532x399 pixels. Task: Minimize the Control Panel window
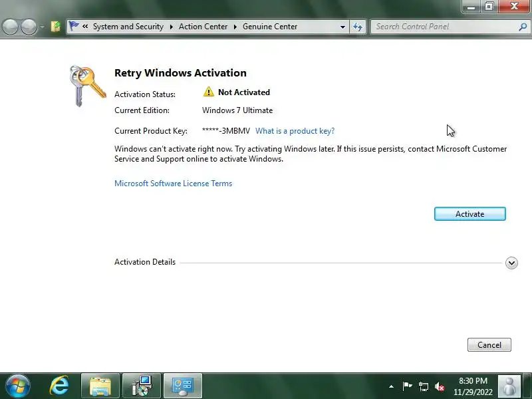pyautogui.click(x=471, y=7)
